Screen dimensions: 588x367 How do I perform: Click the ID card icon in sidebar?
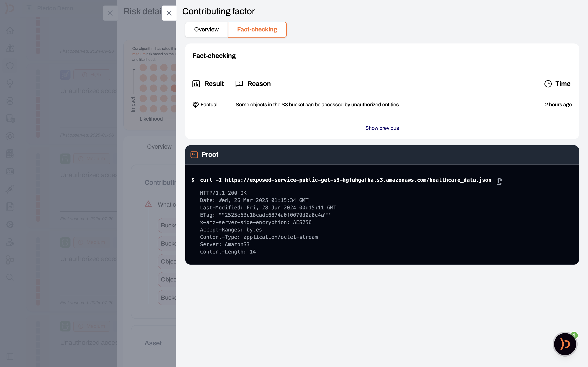10,171
